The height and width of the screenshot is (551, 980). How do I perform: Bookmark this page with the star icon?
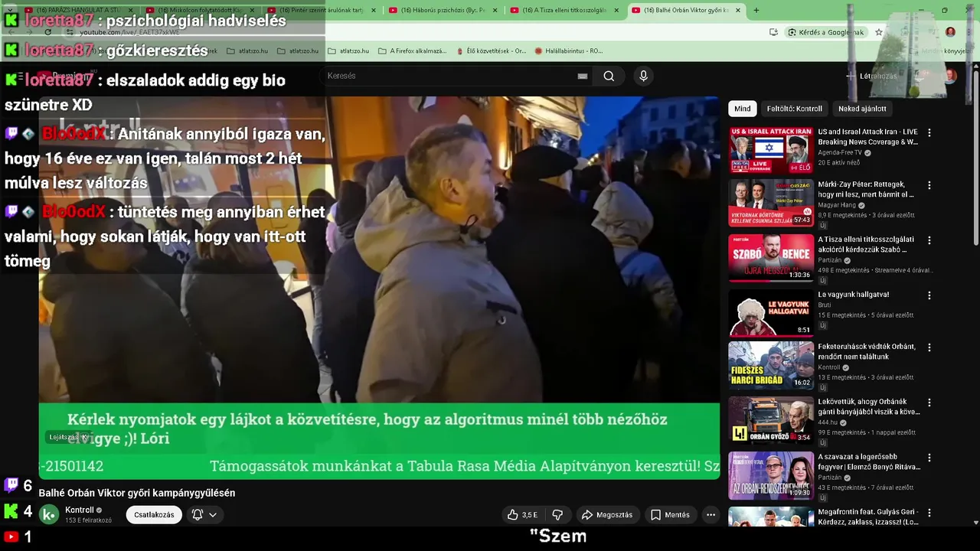879,32
